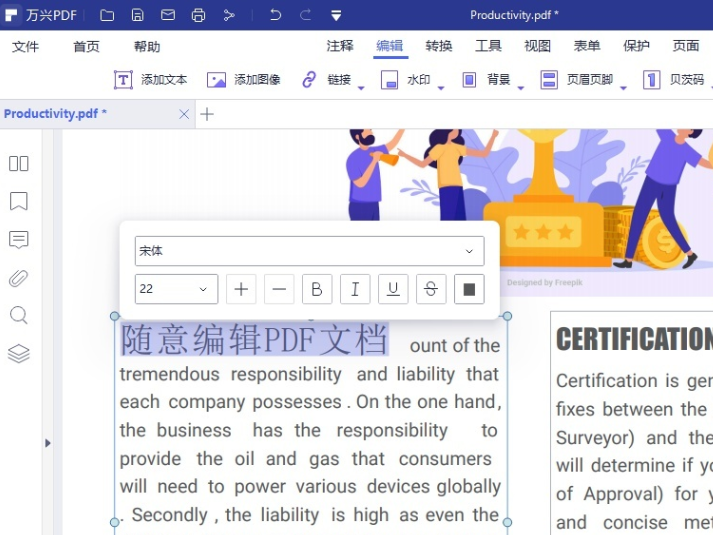
Task: Expand the 水印 dropdown arrow
Action: point(441,88)
